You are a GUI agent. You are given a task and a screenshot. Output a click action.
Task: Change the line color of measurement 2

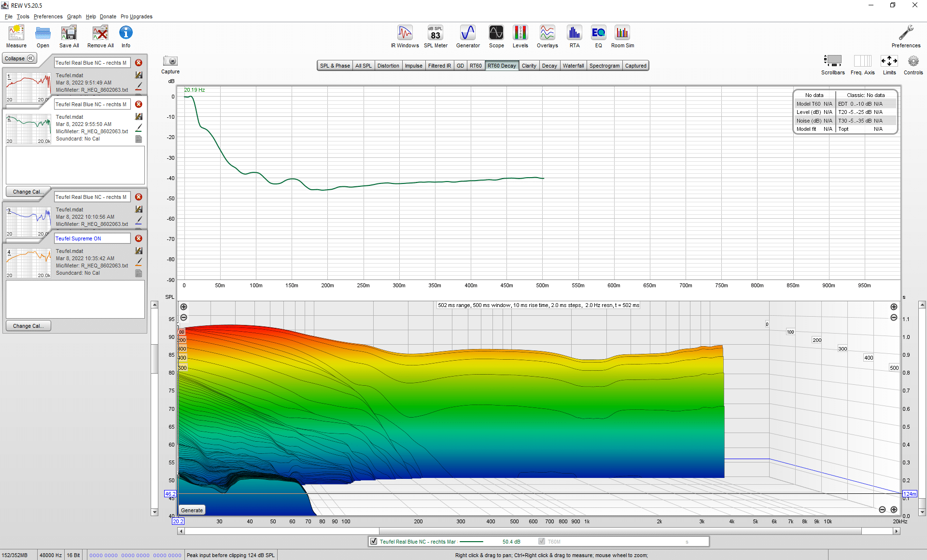tap(139, 127)
